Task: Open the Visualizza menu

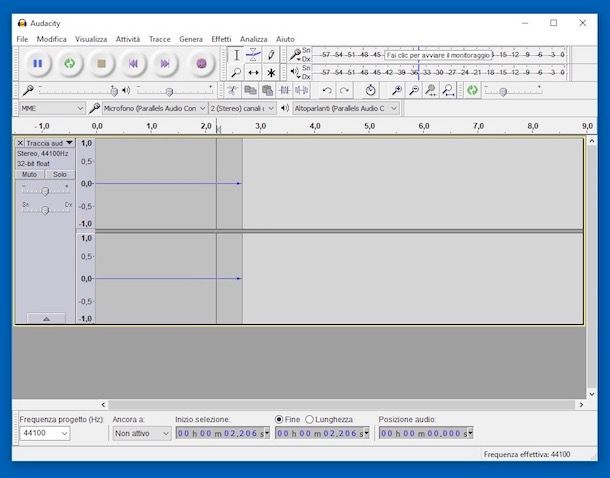Action: click(x=91, y=39)
